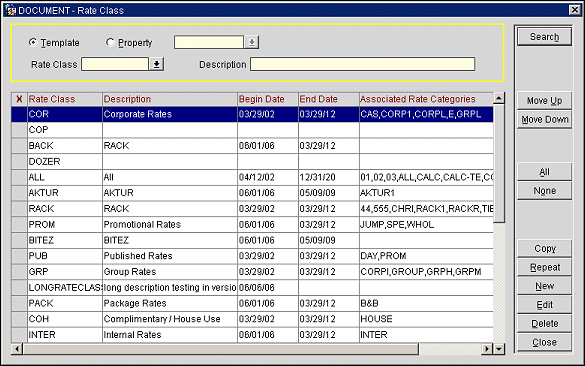Click the Delete button
585x366 pixels.
[x=544, y=323]
